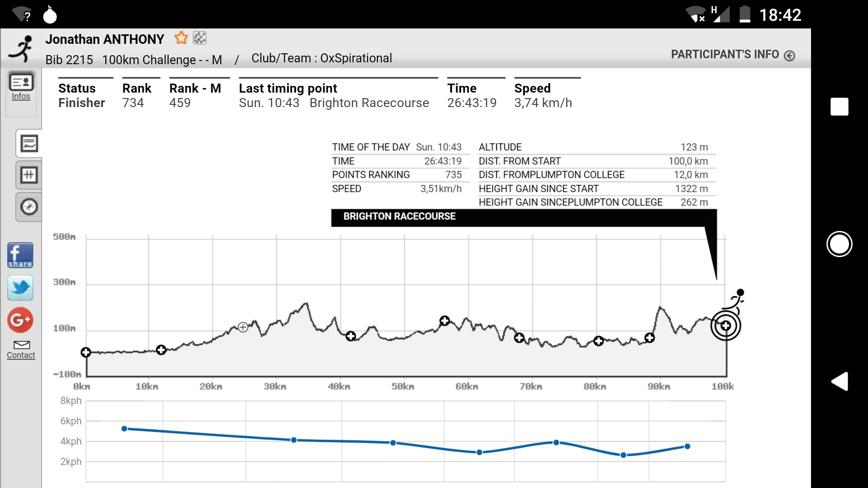Tap the Time value 26:43:19 in header

point(472,103)
